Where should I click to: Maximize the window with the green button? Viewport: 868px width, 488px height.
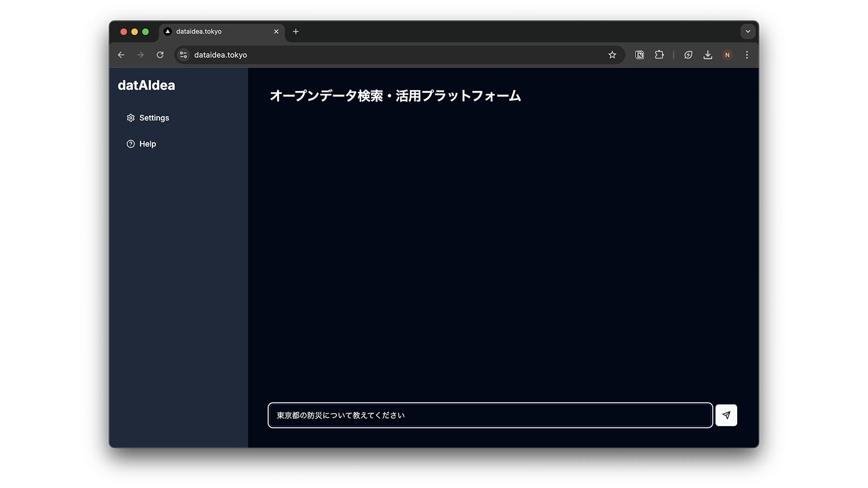145,32
